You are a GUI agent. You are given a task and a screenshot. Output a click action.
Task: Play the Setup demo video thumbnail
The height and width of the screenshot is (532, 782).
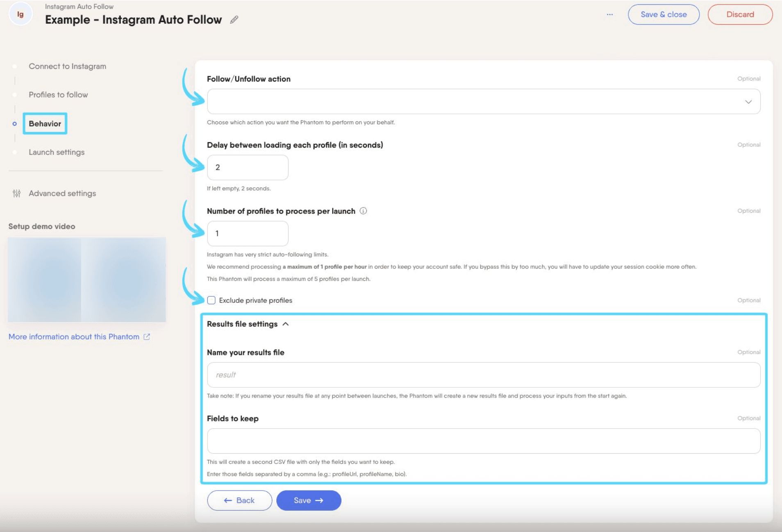click(x=87, y=280)
